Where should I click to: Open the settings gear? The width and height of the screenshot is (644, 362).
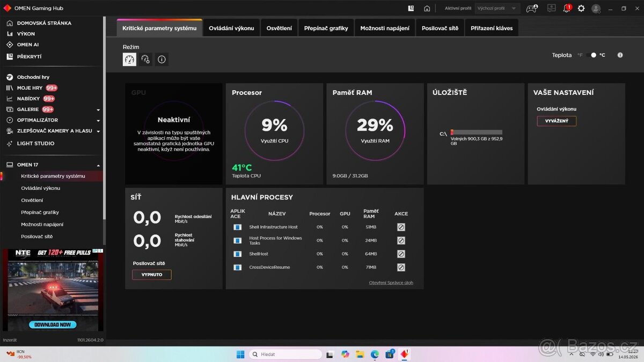(581, 9)
